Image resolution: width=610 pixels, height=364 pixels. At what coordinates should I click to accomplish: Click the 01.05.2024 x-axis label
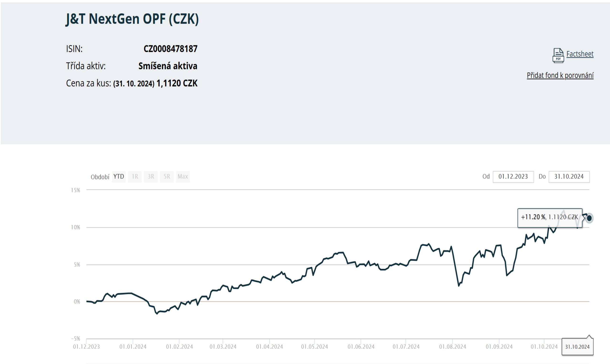(315, 347)
